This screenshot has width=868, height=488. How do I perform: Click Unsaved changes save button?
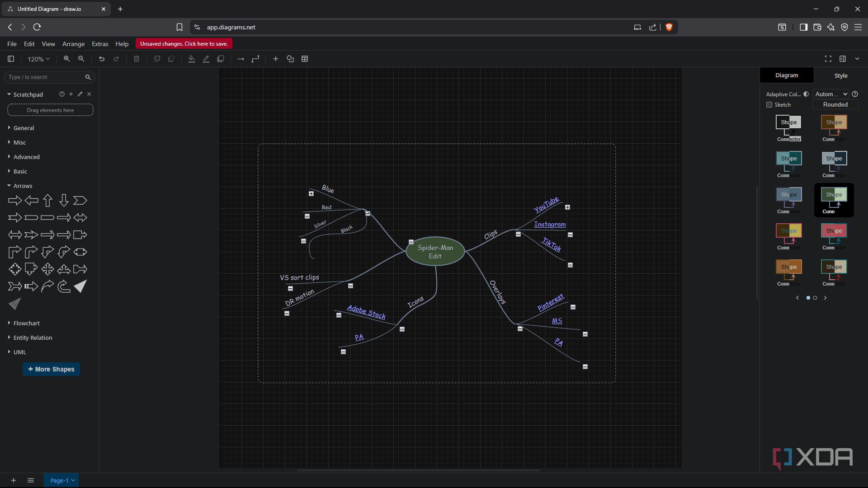[184, 44]
